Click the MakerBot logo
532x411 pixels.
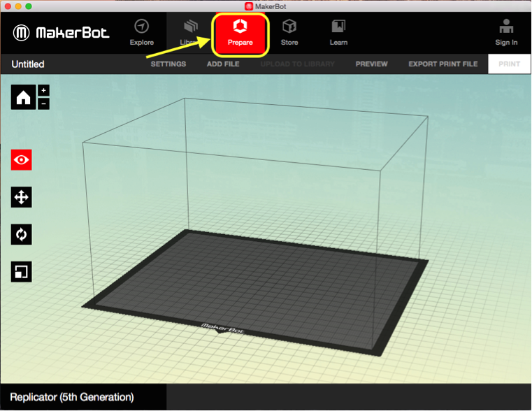pos(61,33)
